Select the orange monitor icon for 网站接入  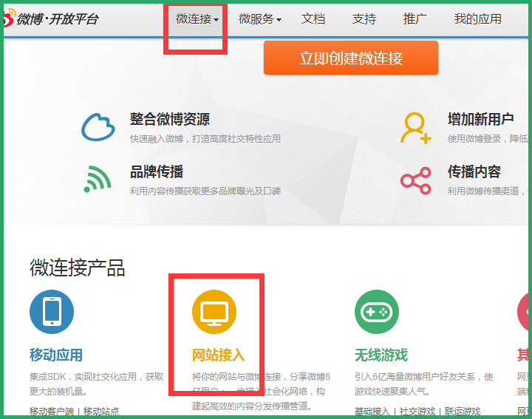tap(214, 312)
